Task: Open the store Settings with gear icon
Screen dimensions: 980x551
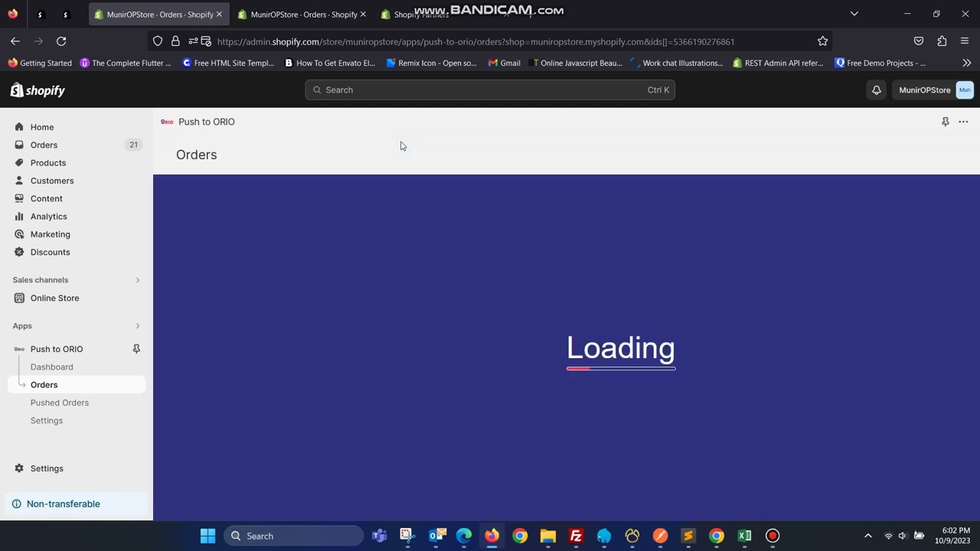Action: tap(47, 468)
